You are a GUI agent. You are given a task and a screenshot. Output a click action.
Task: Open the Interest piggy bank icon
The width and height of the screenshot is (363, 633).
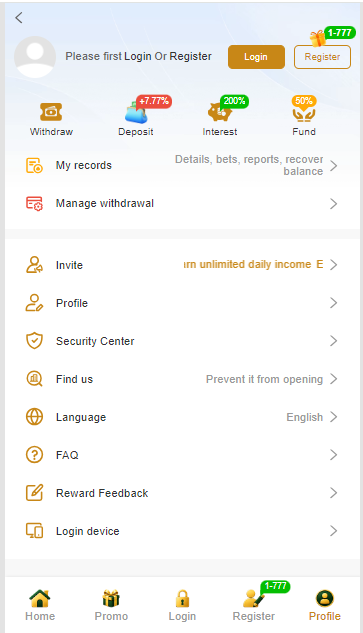click(x=220, y=112)
